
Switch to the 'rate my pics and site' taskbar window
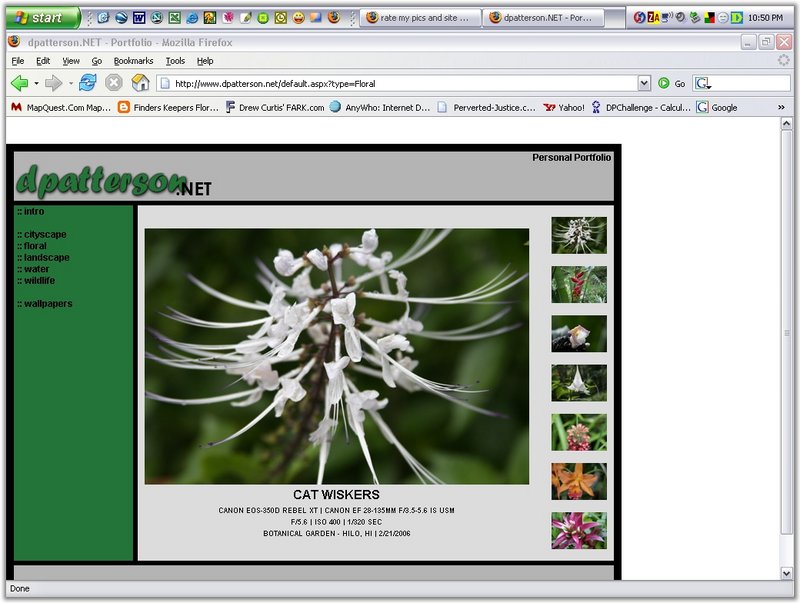click(421, 18)
